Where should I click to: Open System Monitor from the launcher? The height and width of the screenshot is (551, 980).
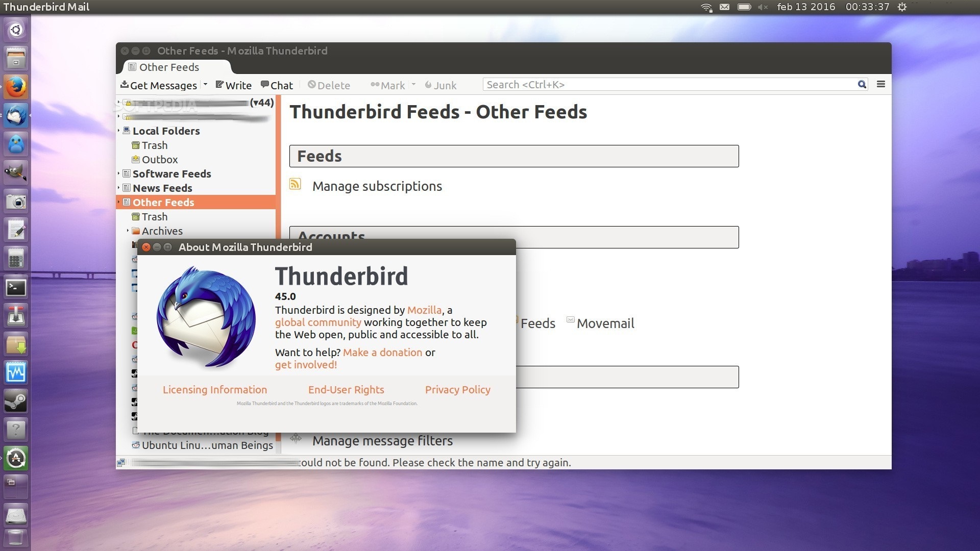click(x=16, y=373)
